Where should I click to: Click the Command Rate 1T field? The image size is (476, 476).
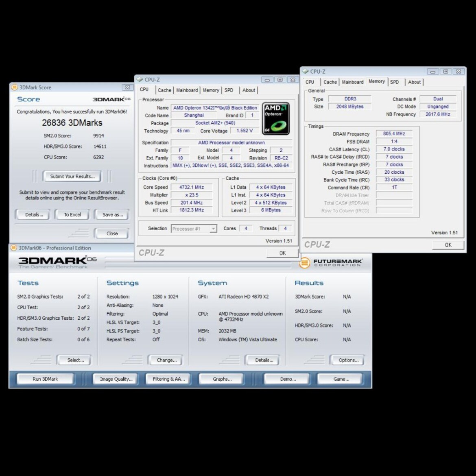394,187
